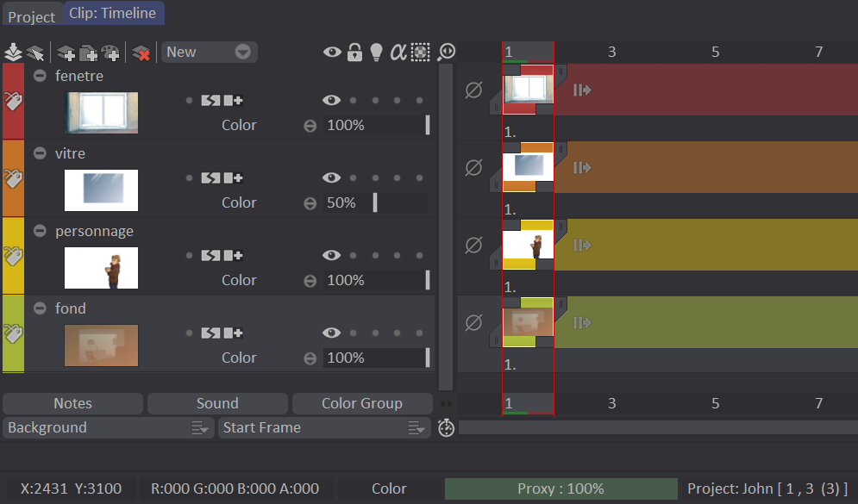Toggle the global lock column icon

coord(354,52)
